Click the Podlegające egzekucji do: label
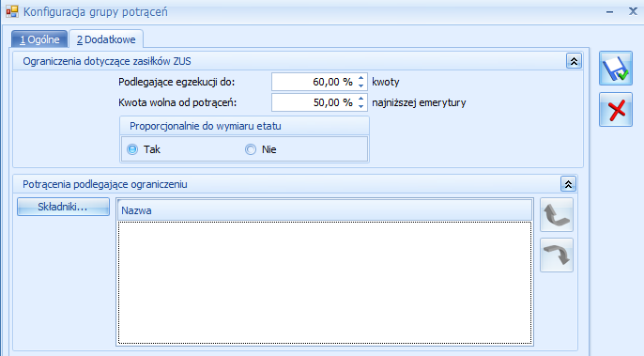Image resolution: width=644 pixels, height=356 pixels. (176, 82)
